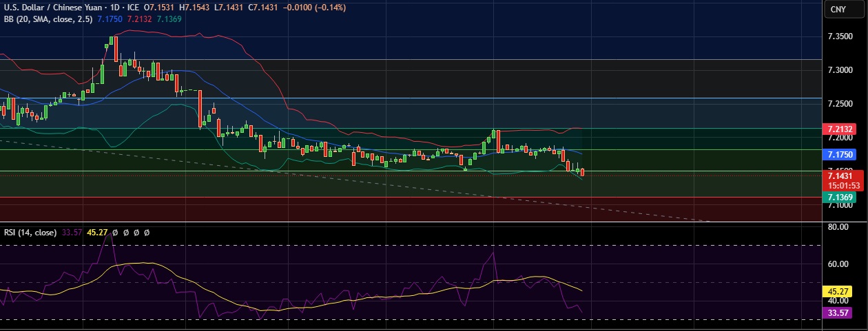
Task: Click the current price 7.1431 label on axis
Action: click(838, 176)
